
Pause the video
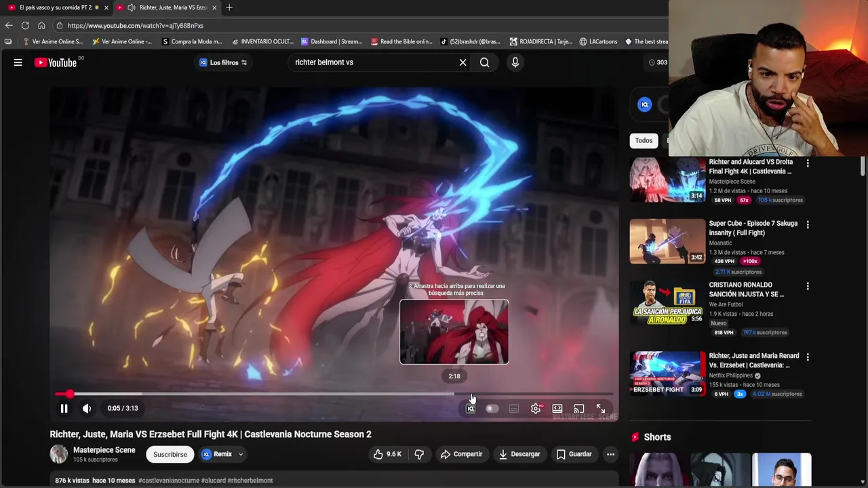point(64,408)
